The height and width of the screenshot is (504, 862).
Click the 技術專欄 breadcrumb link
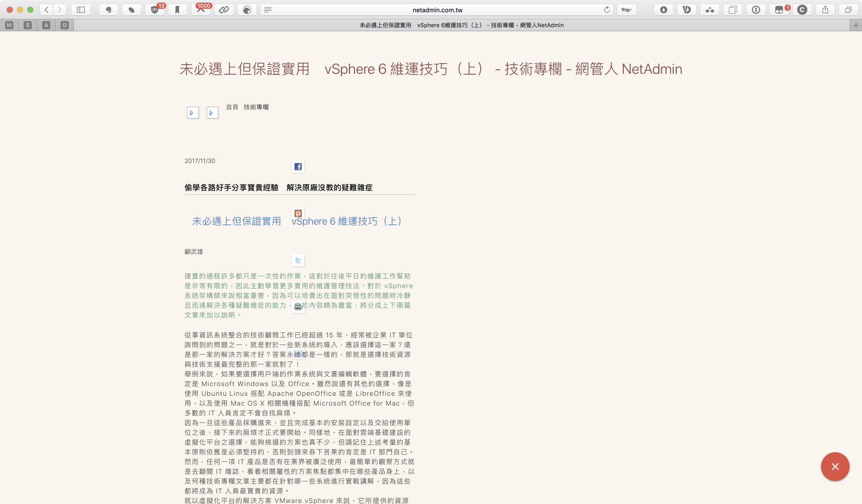256,107
